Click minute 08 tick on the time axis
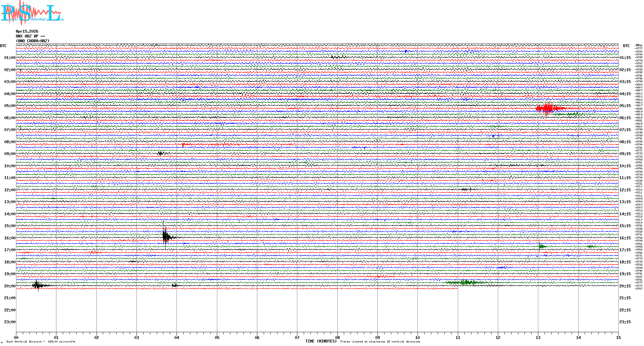The width and height of the screenshot is (644, 346). (x=337, y=337)
